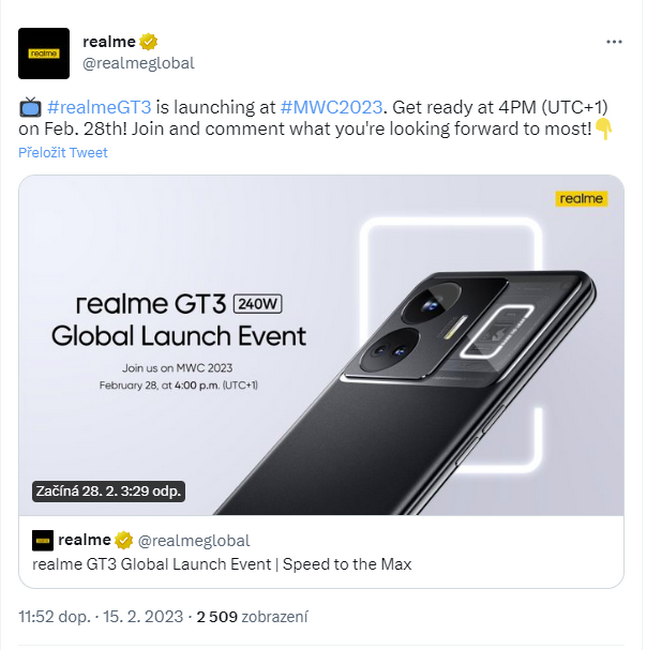This screenshot has height=650, width=647.
Task: Open the #realmeGT3 hashtag
Action: (99, 107)
